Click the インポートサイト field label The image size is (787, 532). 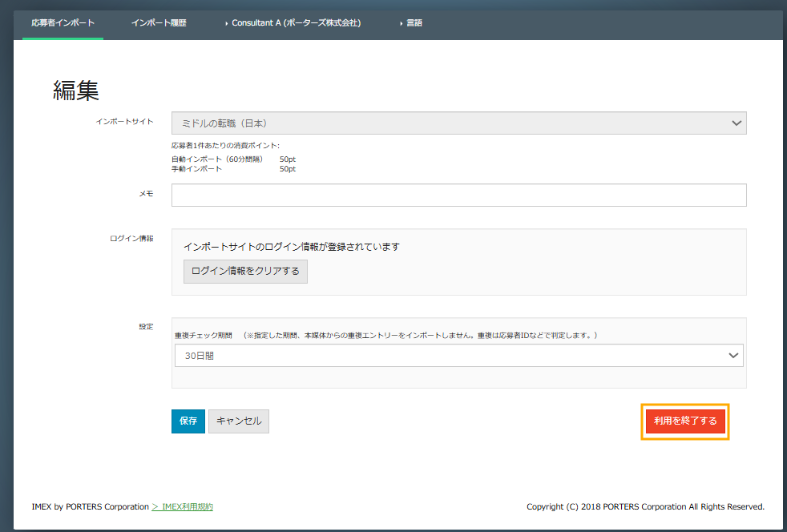pos(124,122)
